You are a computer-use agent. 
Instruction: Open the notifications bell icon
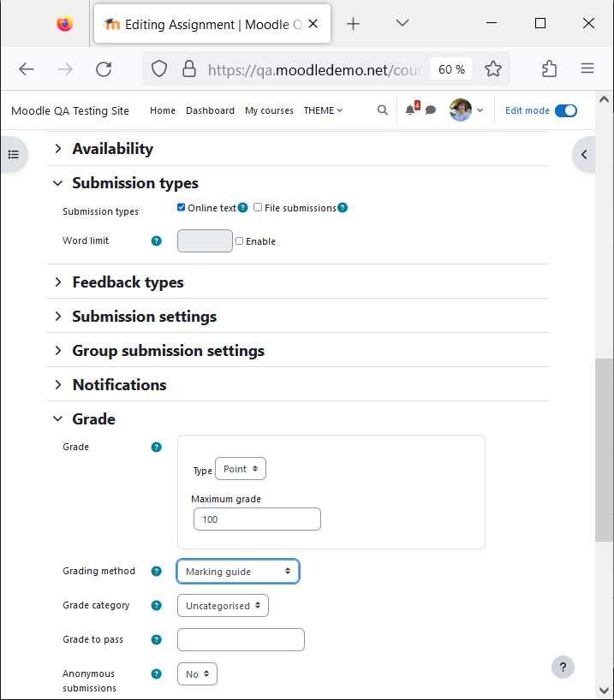(410, 110)
